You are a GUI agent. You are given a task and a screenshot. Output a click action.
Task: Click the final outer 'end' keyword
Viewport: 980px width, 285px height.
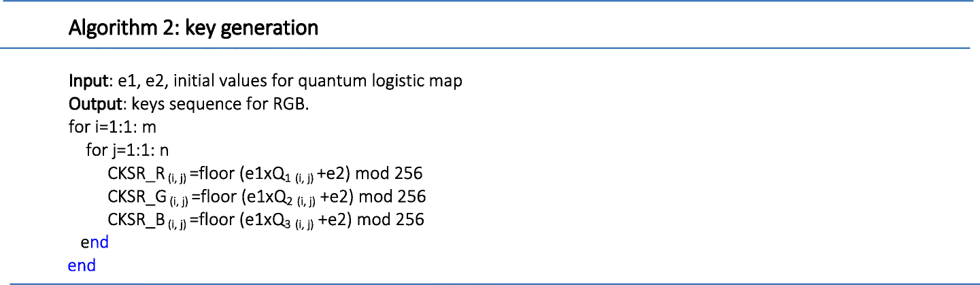pos(82,265)
